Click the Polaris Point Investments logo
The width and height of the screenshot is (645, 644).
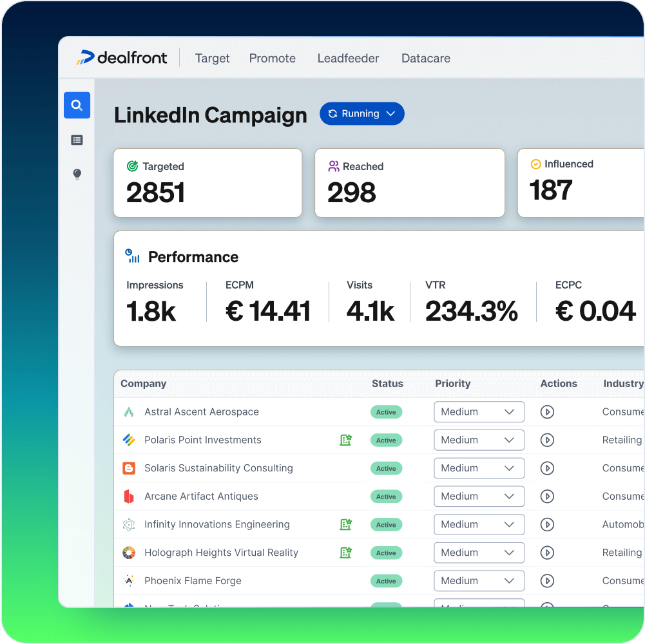[129, 440]
